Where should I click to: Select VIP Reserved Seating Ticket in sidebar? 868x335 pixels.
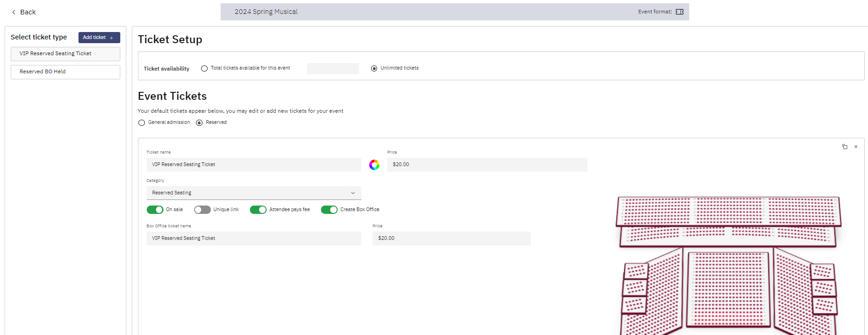click(65, 54)
